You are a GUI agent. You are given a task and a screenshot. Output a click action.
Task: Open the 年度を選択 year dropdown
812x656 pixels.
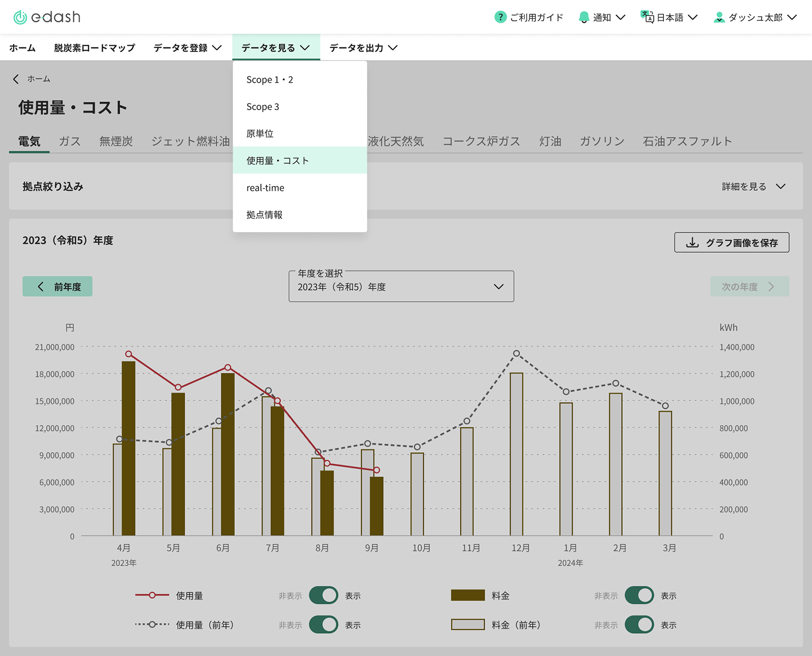pyautogui.click(x=400, y=287)
